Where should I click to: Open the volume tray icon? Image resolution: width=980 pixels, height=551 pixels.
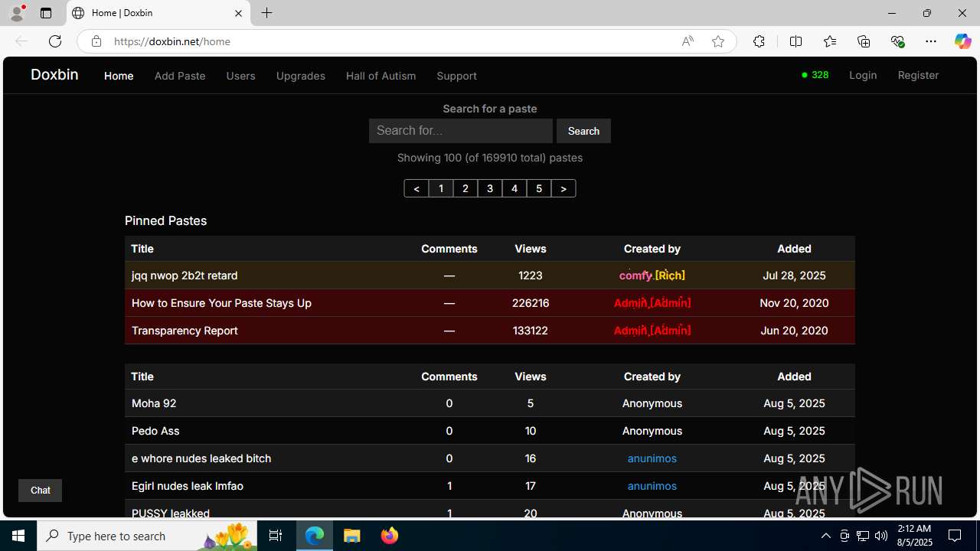pos(881,536)
